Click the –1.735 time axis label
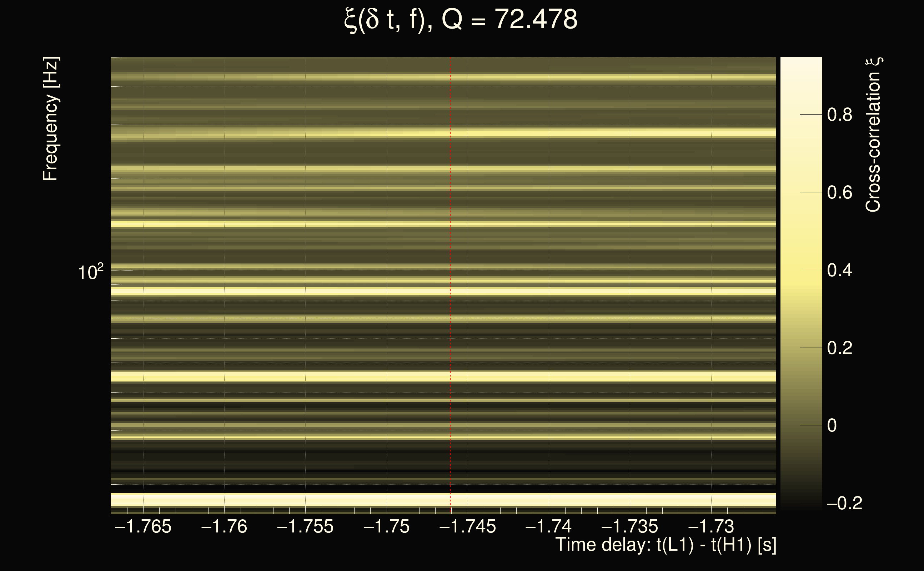Viewport: 924px width, 571px height. [x=629, y=526]
